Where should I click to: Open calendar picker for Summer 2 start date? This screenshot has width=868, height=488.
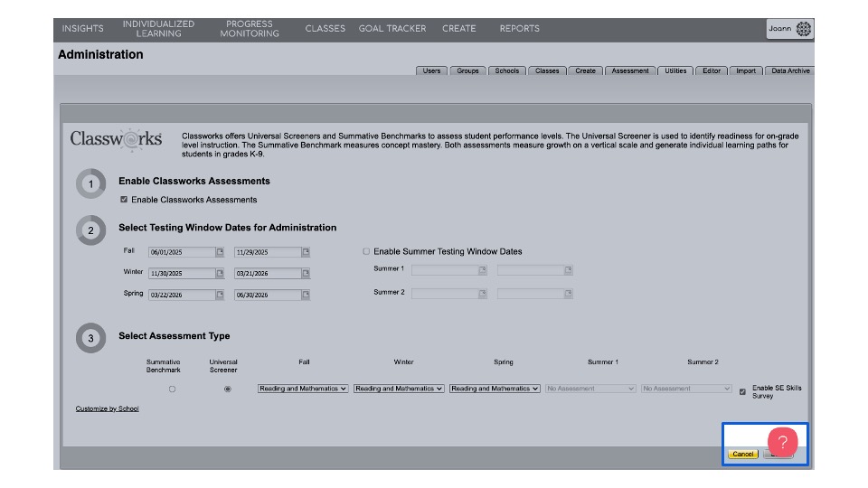[483, 294]
